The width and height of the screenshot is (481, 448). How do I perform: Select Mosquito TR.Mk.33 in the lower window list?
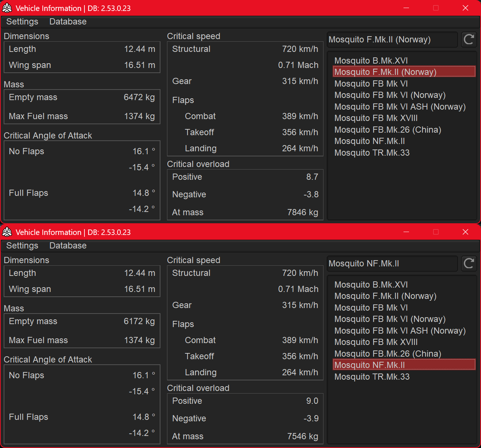[404, 377]
